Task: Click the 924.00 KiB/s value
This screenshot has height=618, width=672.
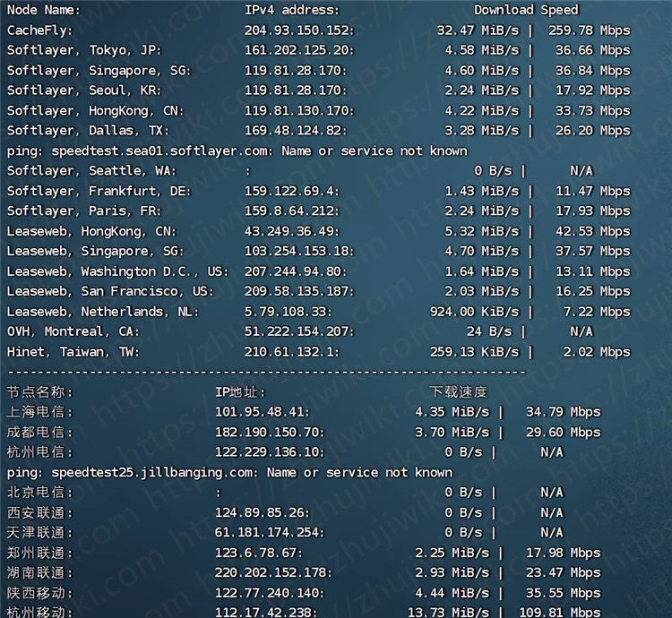Action: click(474, 312)
